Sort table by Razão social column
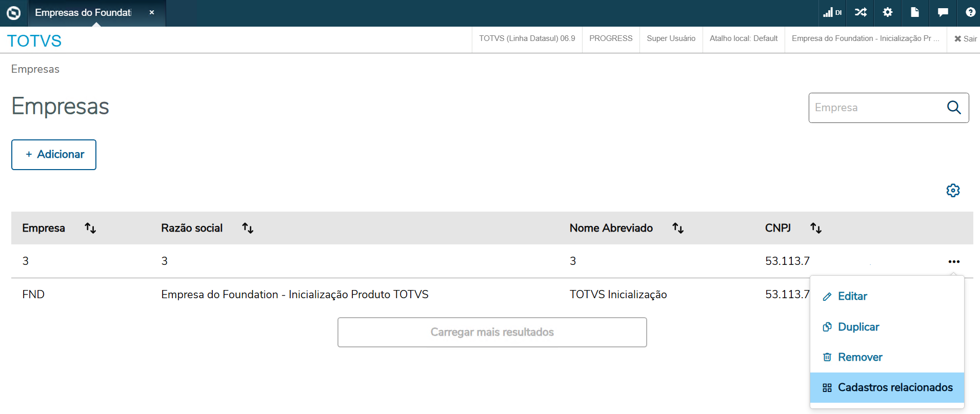This screenshot has width=980, height=414. (248, 228)
